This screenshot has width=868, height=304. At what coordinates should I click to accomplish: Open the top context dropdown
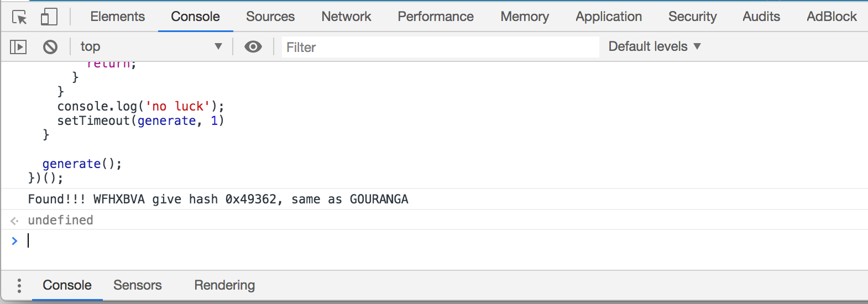pos(150,47)
